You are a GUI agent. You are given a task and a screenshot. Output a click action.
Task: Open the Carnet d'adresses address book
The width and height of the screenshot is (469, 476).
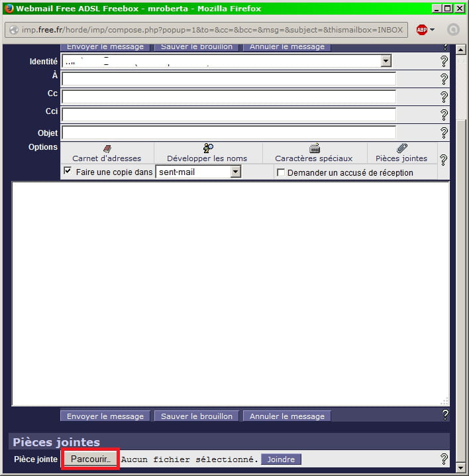107,154
